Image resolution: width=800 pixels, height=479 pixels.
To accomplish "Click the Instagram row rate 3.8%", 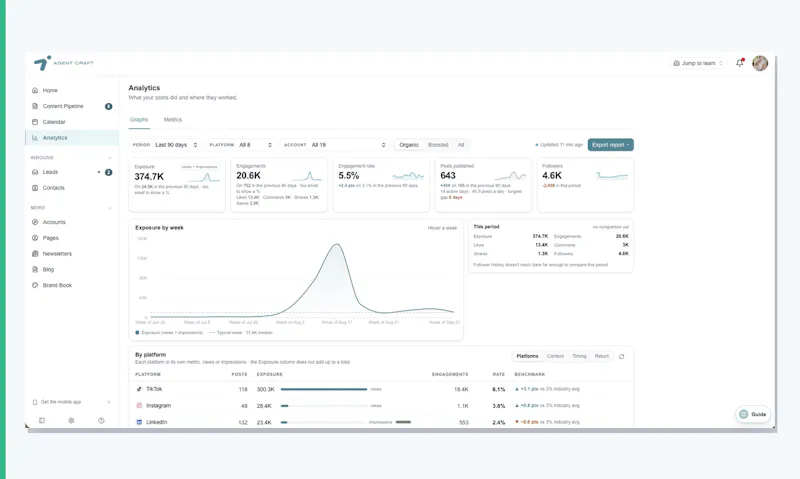I will (498, 406).
